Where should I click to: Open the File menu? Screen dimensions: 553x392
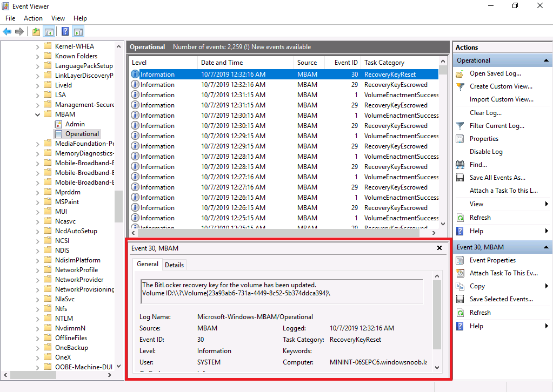click(10, 18)
